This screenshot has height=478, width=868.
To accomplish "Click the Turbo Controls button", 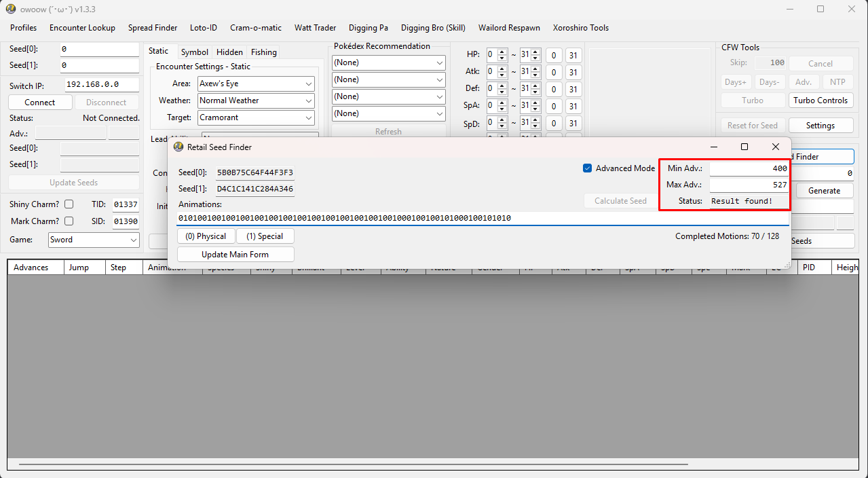I will click(820, 100).
